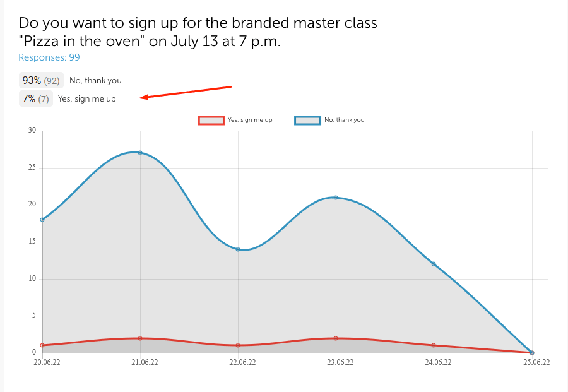The height and width of the screenshot is (392, 568).
Task: Click the 93% (92) result badge
Action: tap(41, 81)
